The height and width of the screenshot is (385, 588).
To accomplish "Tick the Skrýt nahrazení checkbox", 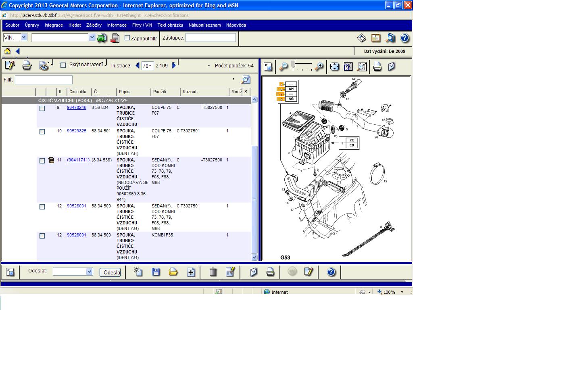I will (x=63, y=65).
